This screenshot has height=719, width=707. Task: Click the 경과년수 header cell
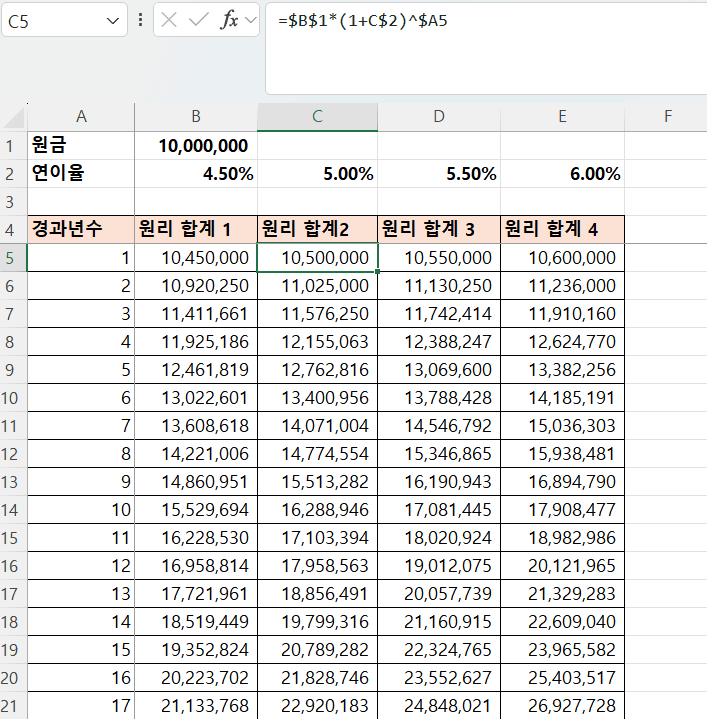click(80, 229)
